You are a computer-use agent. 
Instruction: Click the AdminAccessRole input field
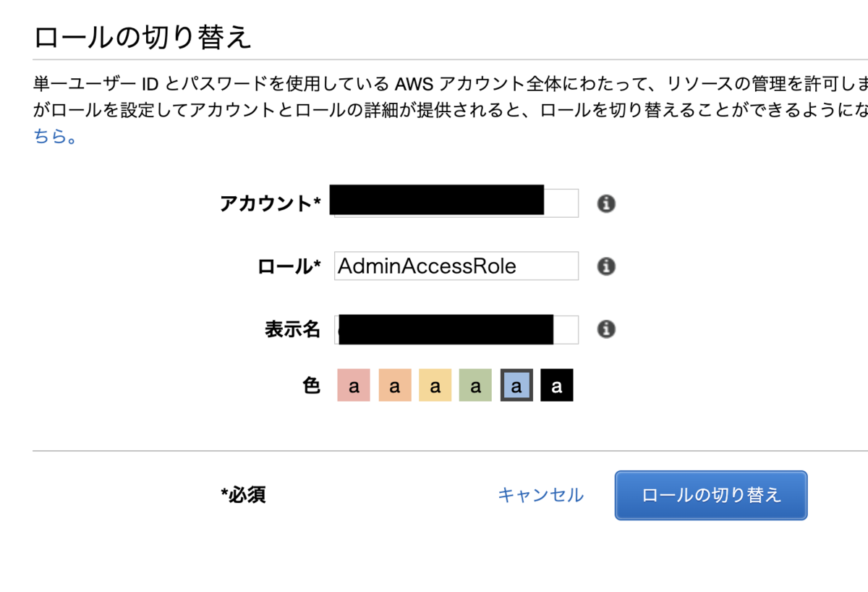click(x=456, y=266)
